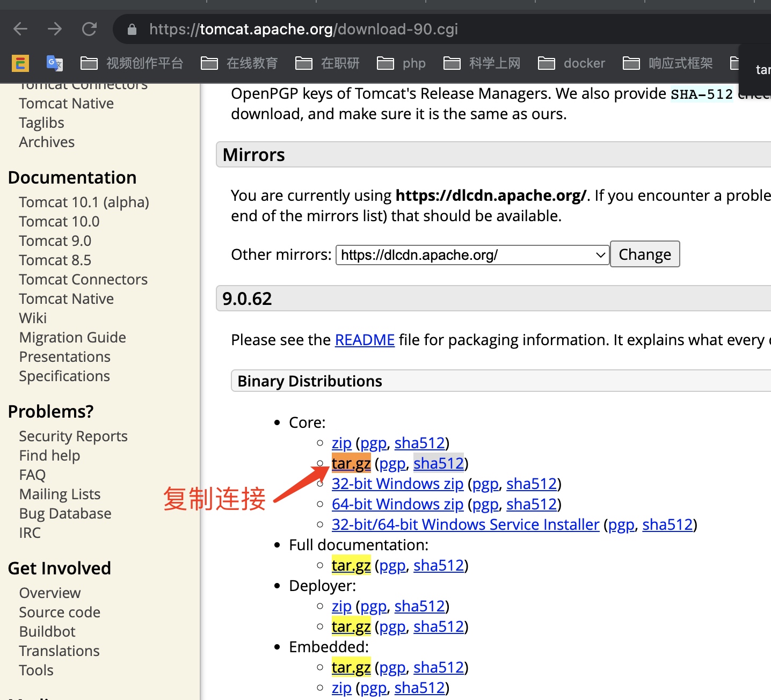Expand the Other mirrors dropdown
The width and height of the screenshot is (771, 700).
click(x=472, y=255)
